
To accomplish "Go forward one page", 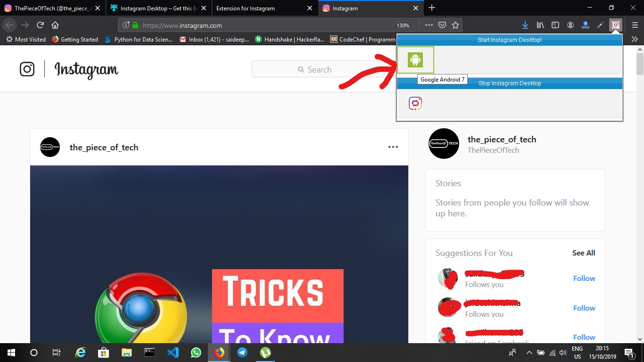I will 25,25.
